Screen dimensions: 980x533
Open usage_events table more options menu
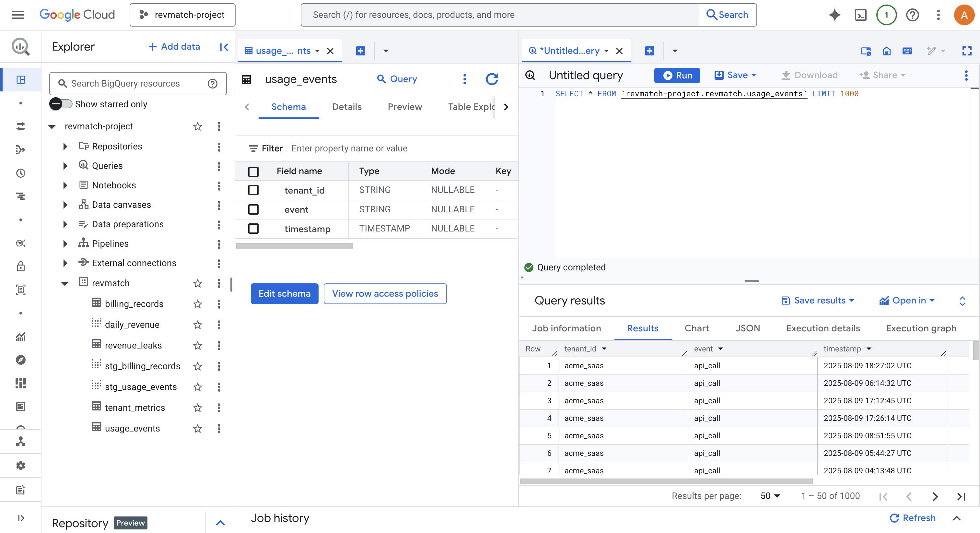click(x=464, y=79)
